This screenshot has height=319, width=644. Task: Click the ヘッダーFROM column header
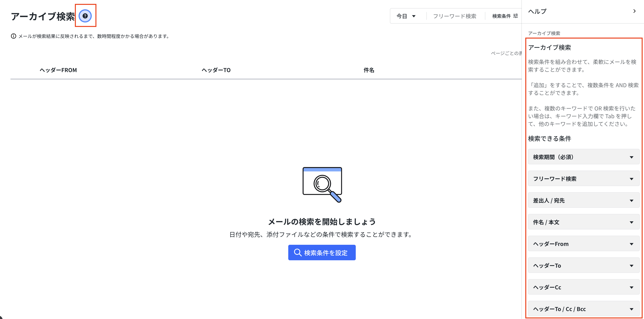point(58,70)
